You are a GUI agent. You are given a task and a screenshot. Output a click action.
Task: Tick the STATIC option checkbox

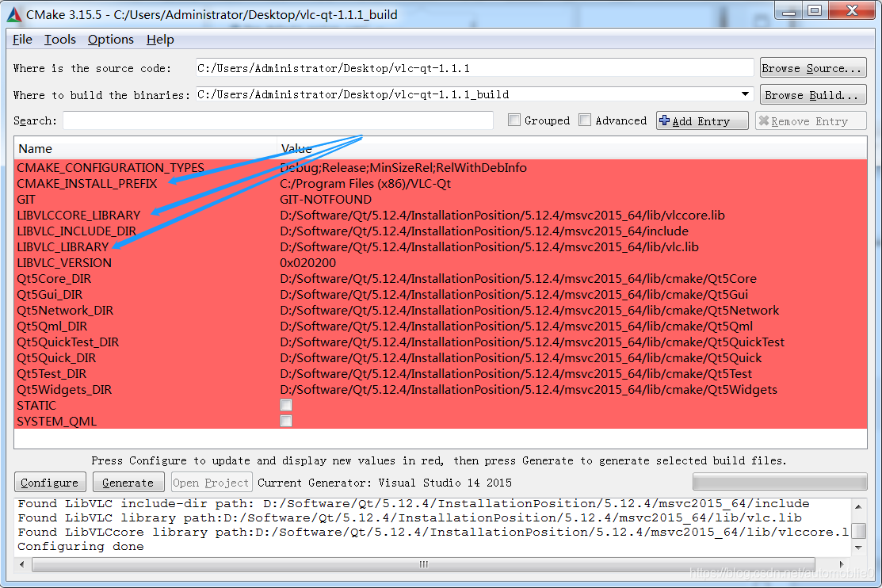click(x=286, y=405)
